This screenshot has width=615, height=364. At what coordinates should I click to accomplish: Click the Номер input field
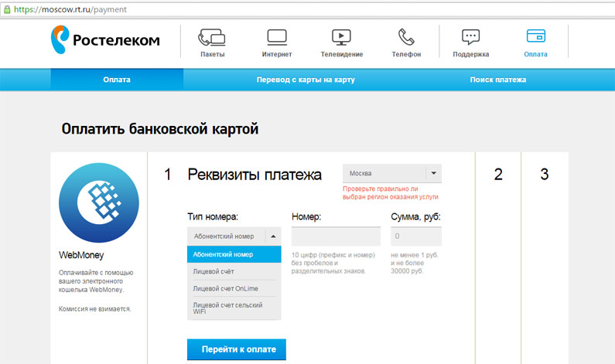pos(336,236)
